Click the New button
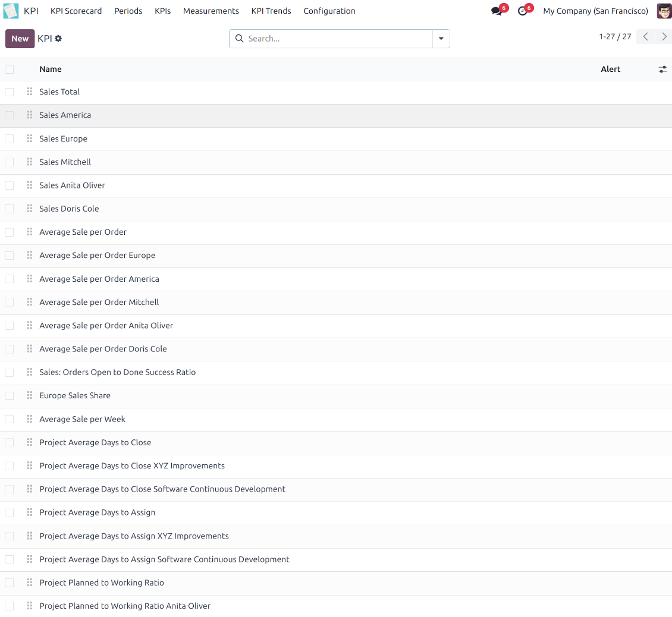This screenshot has height=617, width=672. (x=20, y=39)
